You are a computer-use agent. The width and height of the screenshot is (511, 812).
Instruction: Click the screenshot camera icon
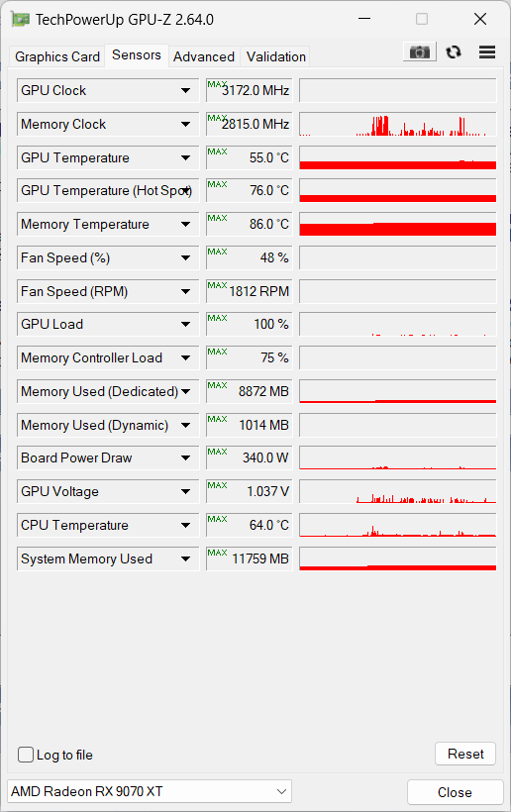pos(419,52)
